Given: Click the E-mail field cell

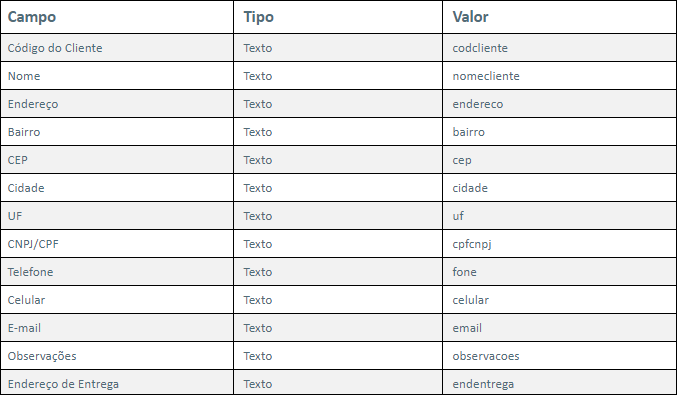Looking at the screenshot, I should click(117, 328).
